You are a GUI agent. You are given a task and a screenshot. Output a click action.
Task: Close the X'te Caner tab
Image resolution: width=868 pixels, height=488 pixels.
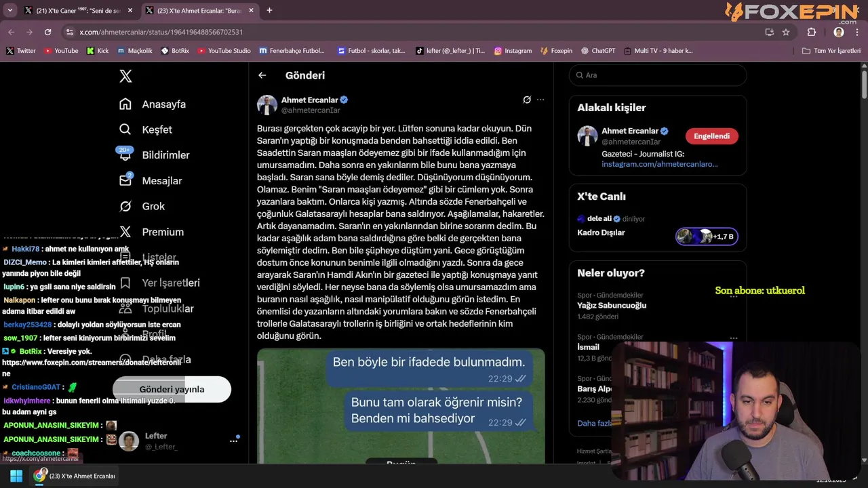130,11
